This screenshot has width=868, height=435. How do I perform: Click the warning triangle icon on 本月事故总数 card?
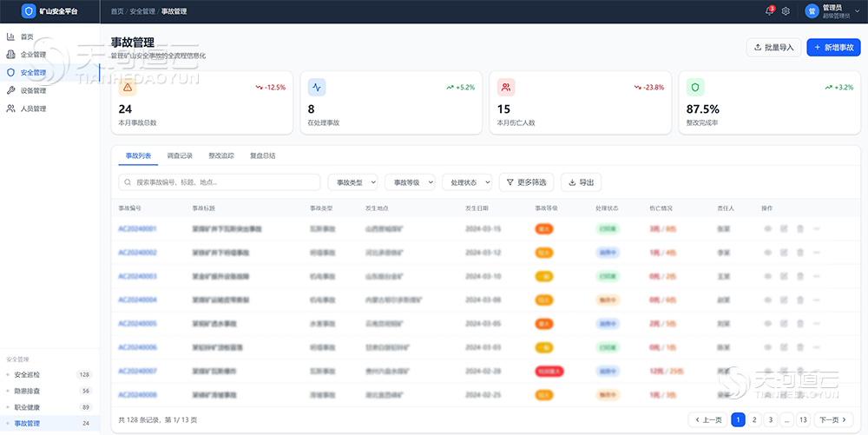128,87
